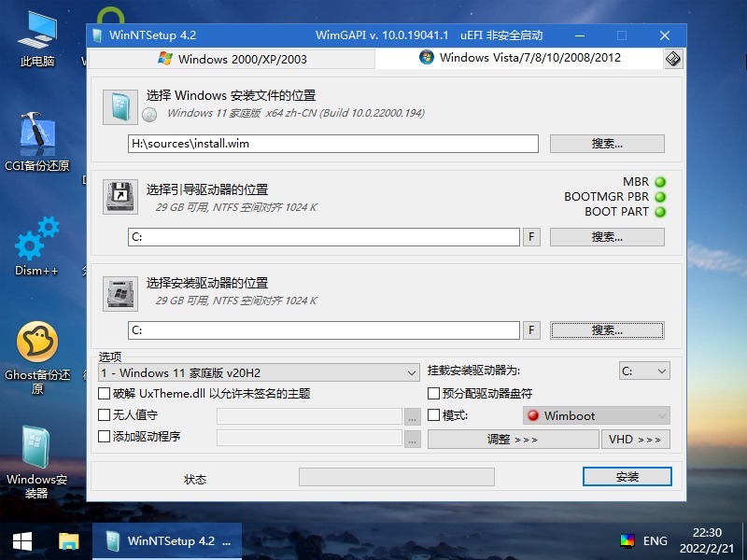Viewport: 747px width, 560px height.
Task: Toggle the 无人值守 checkbox
Action: [x=105, y=415]
